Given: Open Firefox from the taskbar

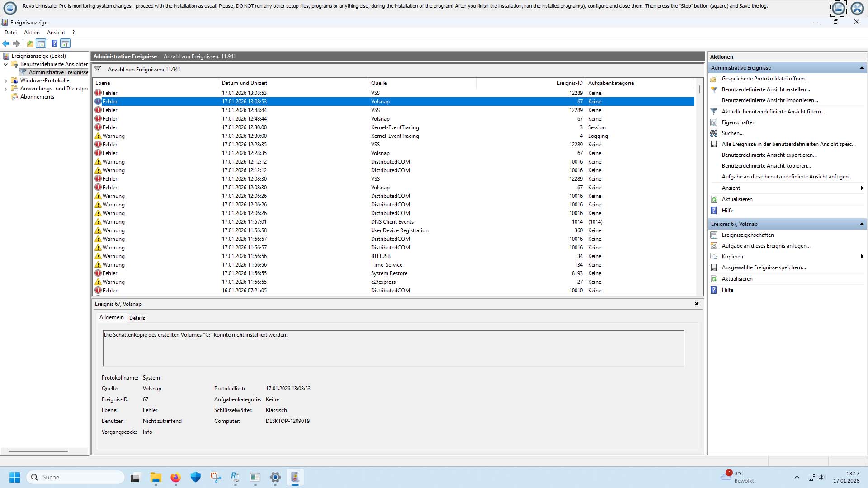Looking at the screenshot, I should pyautogui.click(x=175, y=477).
